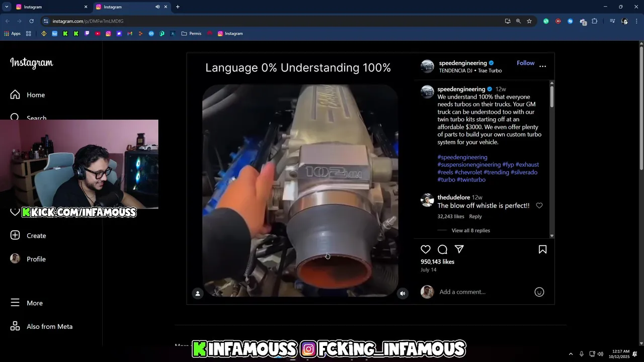View the 32,243 comment likes

click(x=451, y=216)
